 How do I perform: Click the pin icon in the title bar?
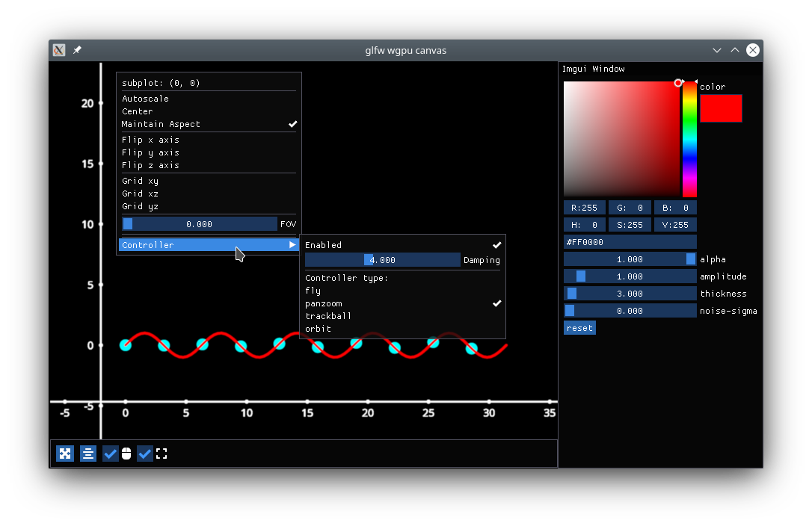pos(76,50)
